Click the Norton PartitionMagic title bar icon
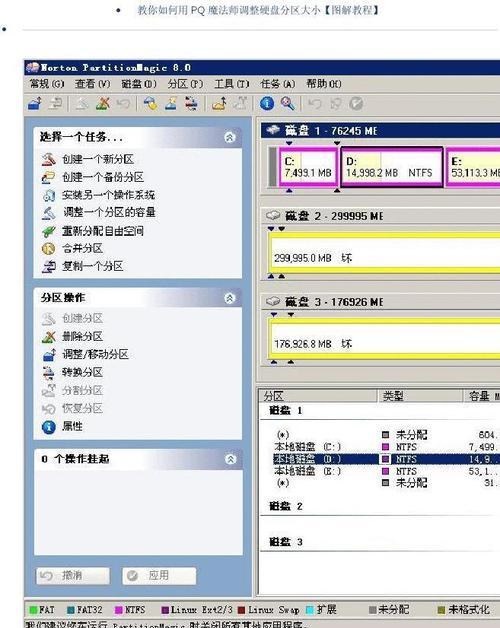Screen dimensions: 500x628 (x=33, y=67)
